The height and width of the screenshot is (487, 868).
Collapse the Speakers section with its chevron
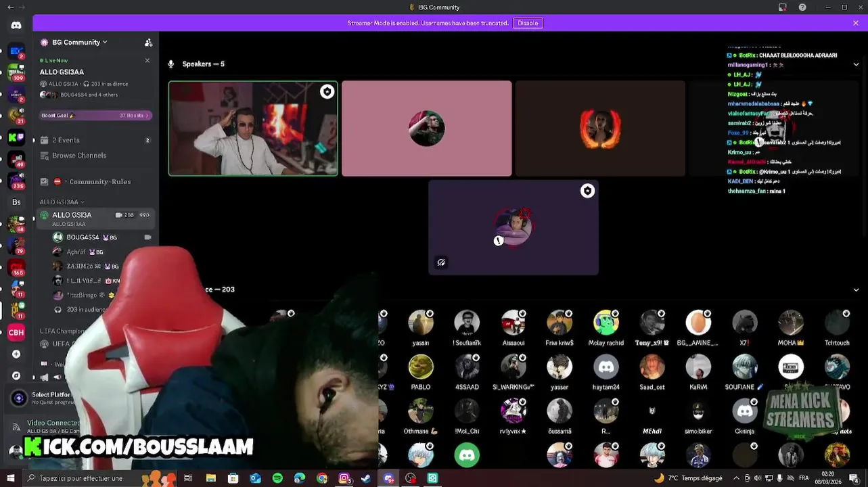pyautogui.click(x=856, y=64)
